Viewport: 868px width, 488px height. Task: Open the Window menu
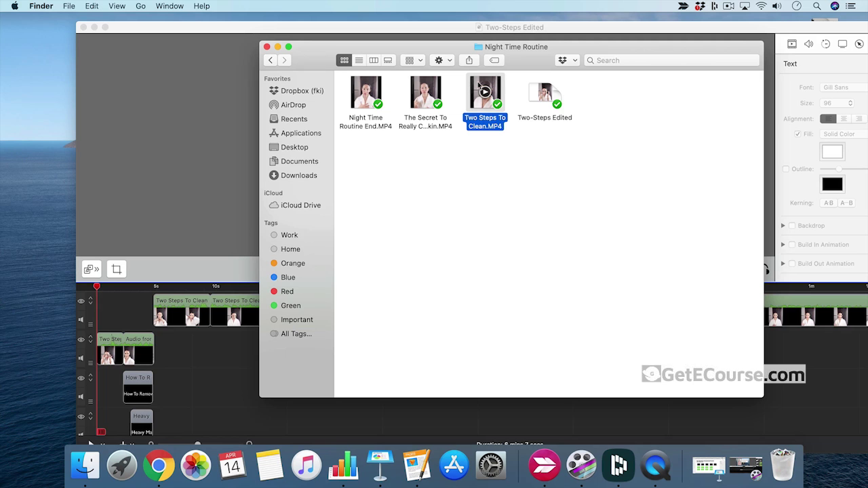tap(170, 6)
